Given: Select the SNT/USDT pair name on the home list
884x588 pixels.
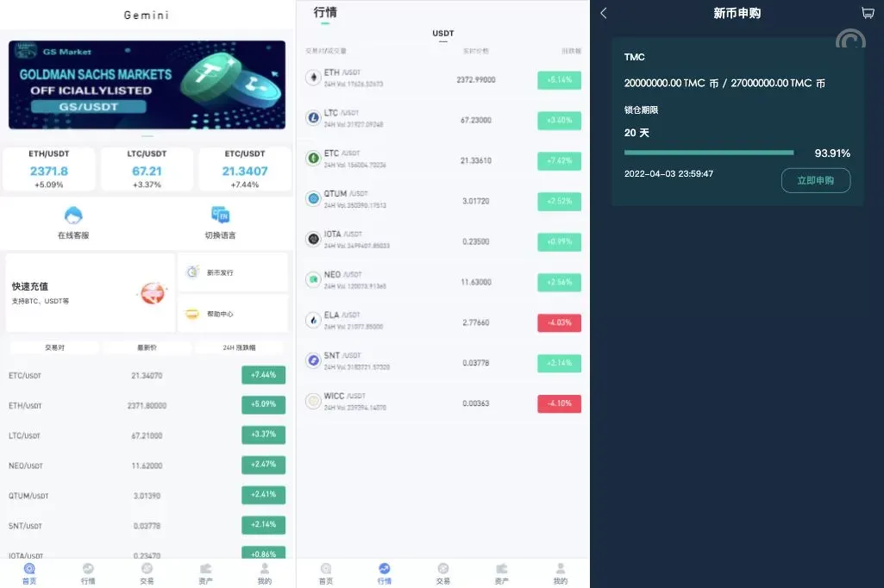Looking at the screenshot, I should tap(25, 525).
